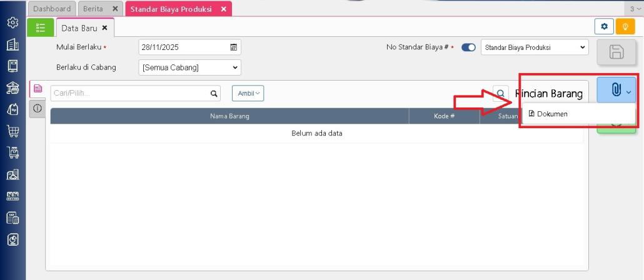Click the shopping cart icon in the sidebar
The image size is (644, 280).
(13, 131)
